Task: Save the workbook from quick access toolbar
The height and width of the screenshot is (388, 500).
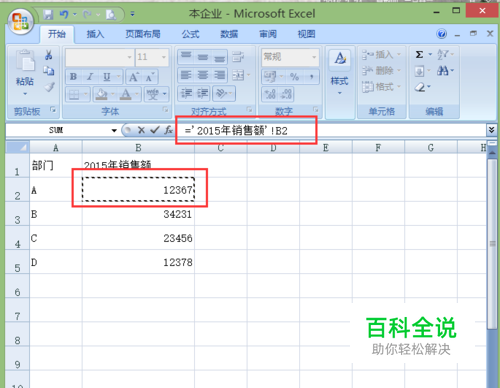Action: click(x=49, y=14)
